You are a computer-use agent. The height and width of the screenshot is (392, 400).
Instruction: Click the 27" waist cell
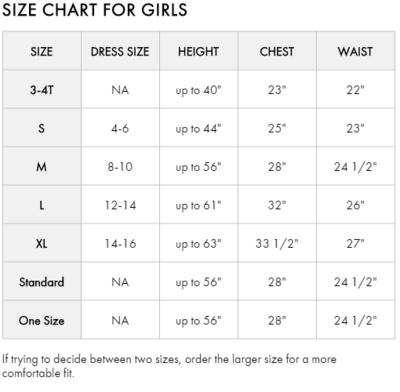pyautogui.click(x=355, y=244)
